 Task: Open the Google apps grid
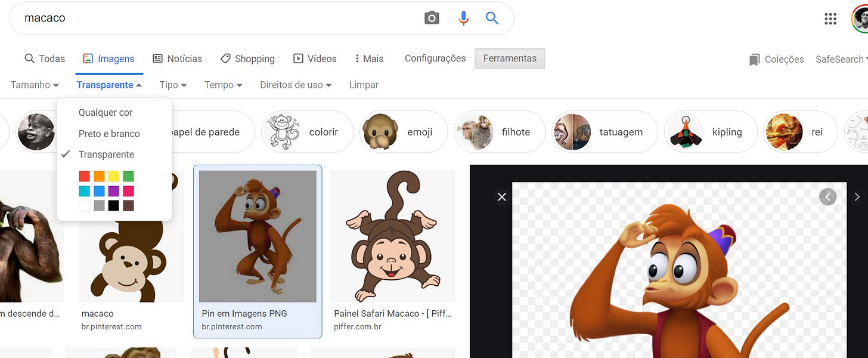coord(830,18)
